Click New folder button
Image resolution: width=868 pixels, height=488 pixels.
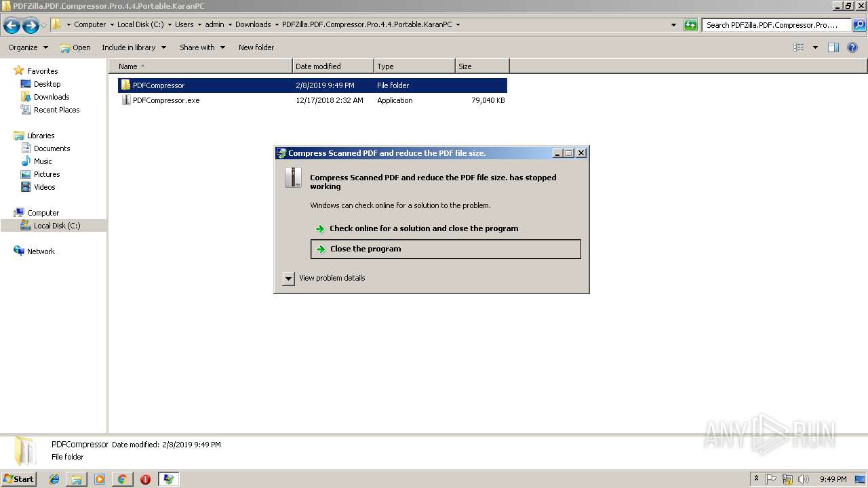(x=256, y=47)
